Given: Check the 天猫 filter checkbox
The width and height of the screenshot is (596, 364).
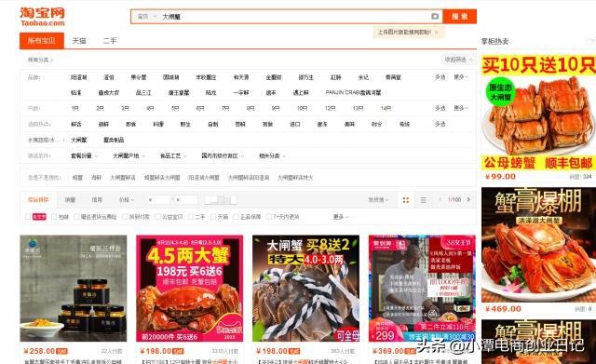Looking at the screenshot, I should pyautogui.click(x=213, y=217).
